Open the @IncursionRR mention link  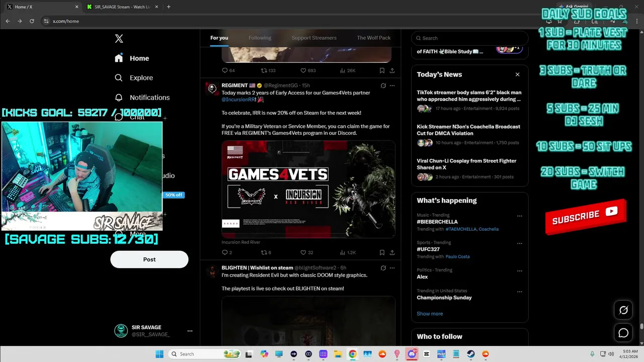238,100
